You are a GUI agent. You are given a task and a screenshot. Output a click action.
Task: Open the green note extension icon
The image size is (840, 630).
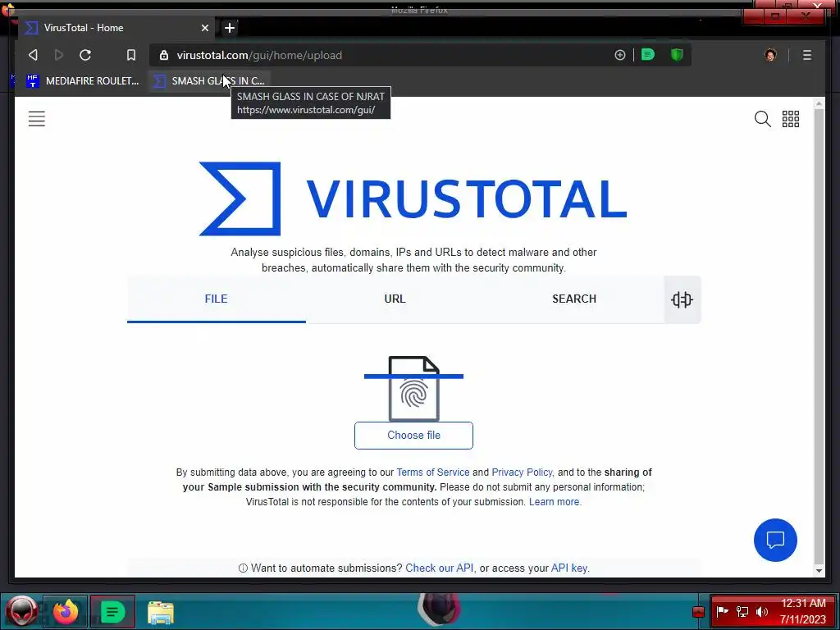[x=648, y=55]
